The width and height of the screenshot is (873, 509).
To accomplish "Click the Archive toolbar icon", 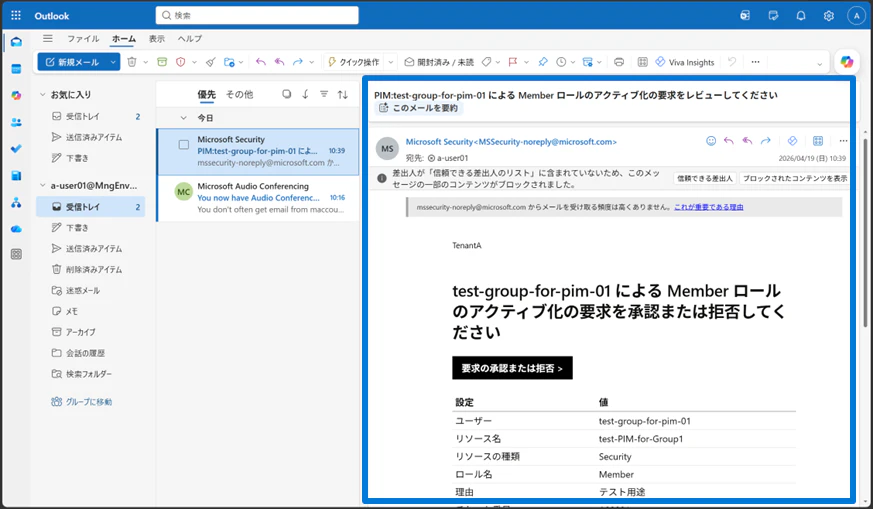I will coord(162,62).
